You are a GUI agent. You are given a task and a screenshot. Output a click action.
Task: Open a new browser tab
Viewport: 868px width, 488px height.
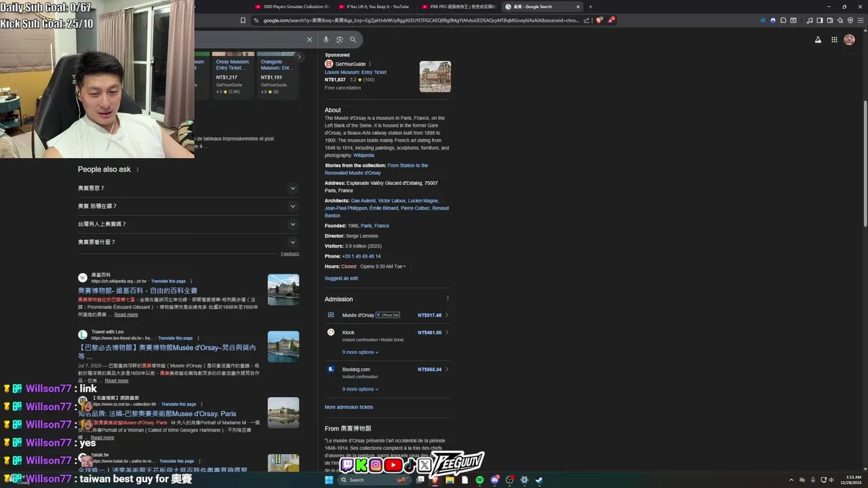[x=590, y=7]
